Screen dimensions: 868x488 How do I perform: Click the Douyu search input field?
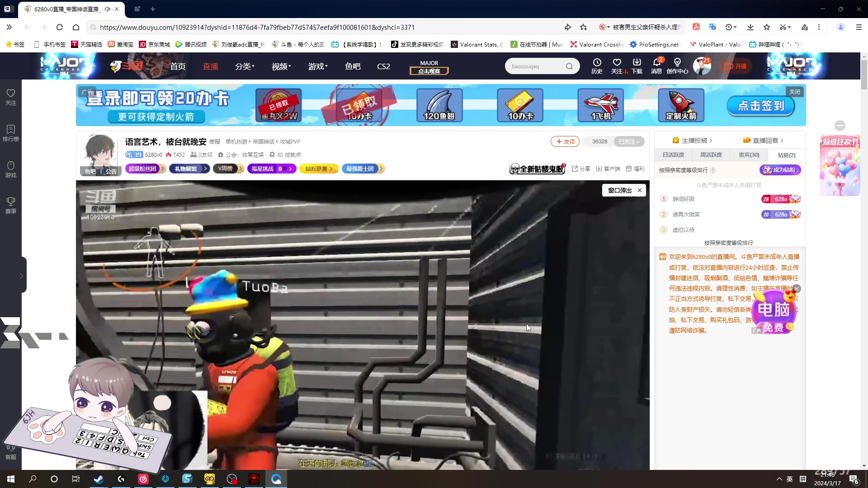pyautogui.click(x=536, y=66)
